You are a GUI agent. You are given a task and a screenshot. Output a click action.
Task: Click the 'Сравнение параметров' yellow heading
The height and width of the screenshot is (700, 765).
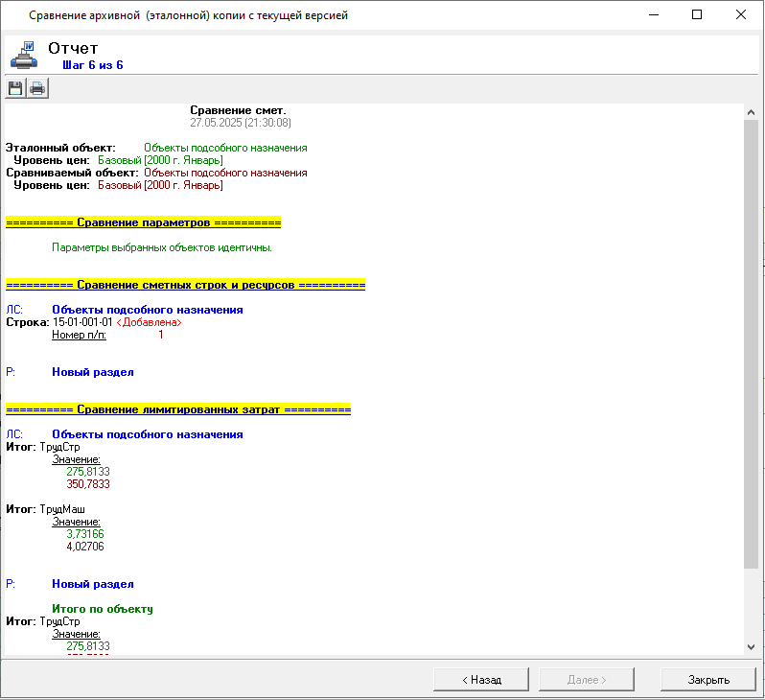point(143,222)
